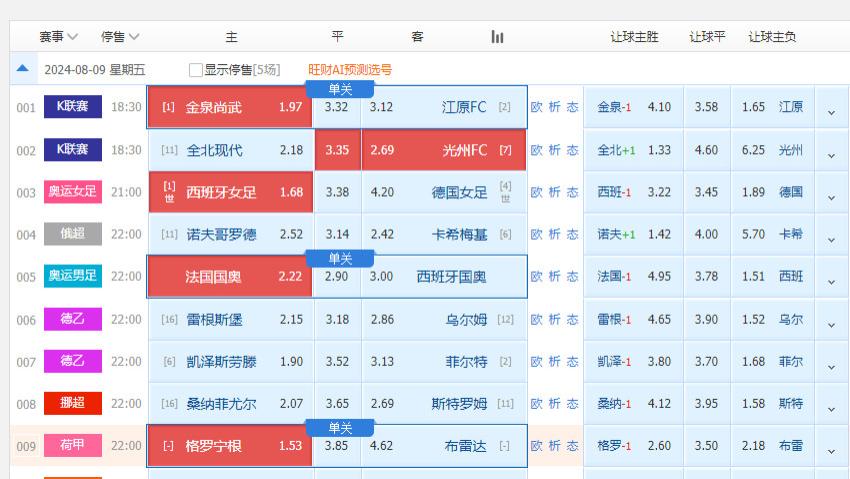Screen dimensions: 850x479
Task: Select home win 格罗宁根 1.53
Action: [230, 446]
